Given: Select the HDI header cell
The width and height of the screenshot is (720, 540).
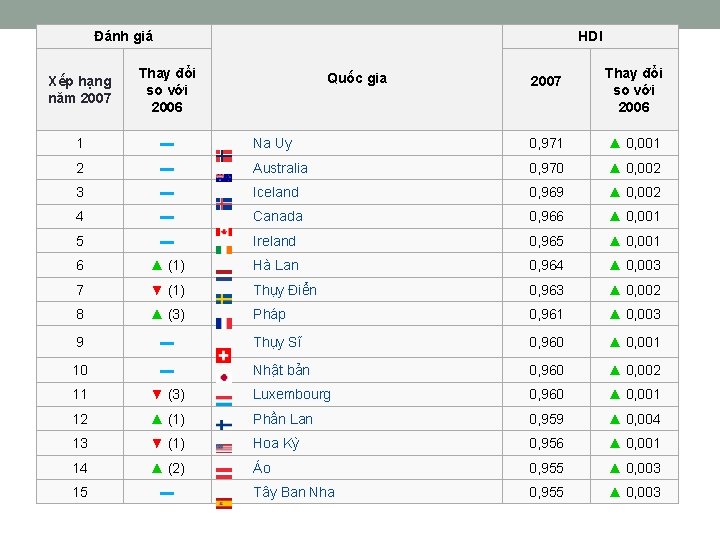Looking at the screenshot, I should pyautogui.click(x=590, y=36).
